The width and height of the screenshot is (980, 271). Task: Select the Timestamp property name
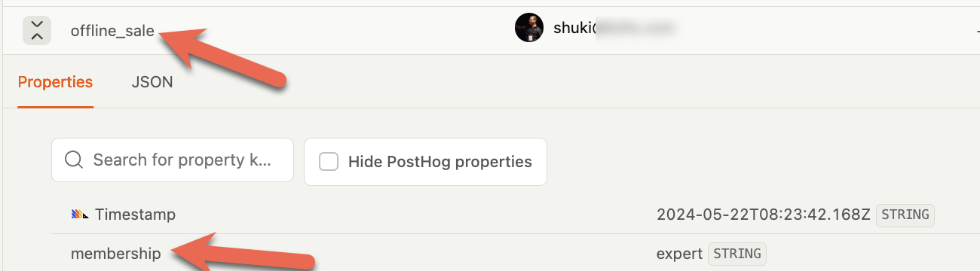coord(135,215)
